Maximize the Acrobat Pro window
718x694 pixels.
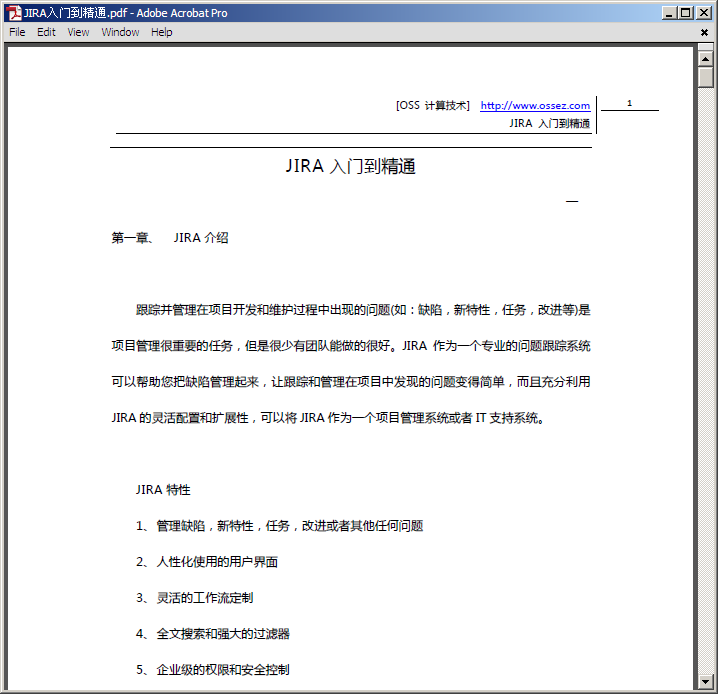[x=685, y=13]
